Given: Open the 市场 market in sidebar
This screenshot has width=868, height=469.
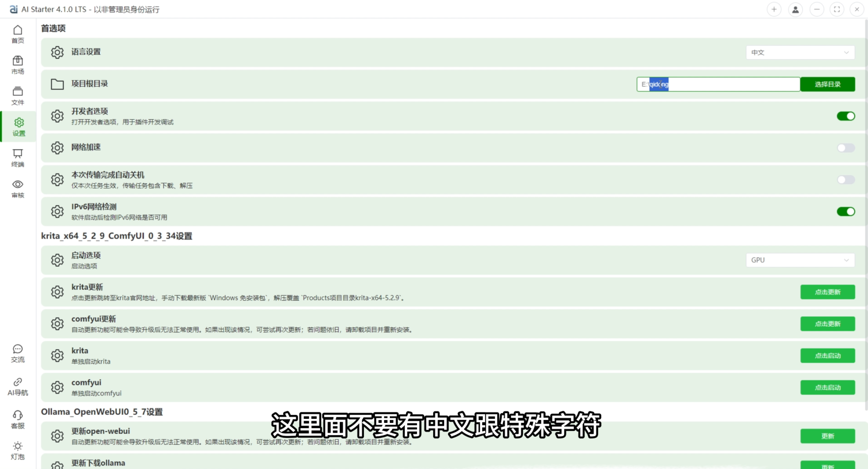Looking at the screenshot, I should tap(18, 65).
